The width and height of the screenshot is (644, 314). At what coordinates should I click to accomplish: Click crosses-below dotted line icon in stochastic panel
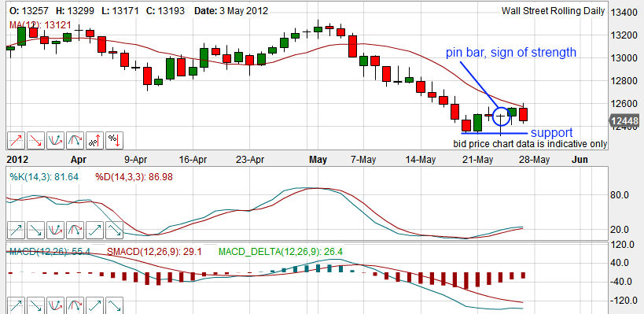(x=36, y=230)
